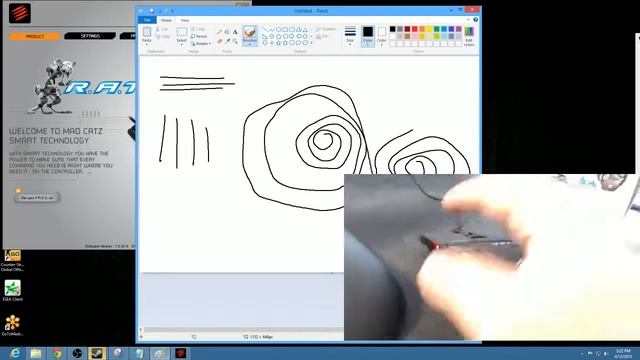Activate the Color 1 button
Image resolution: width=640 pixels, height=360 pixels.
[368, 36]
